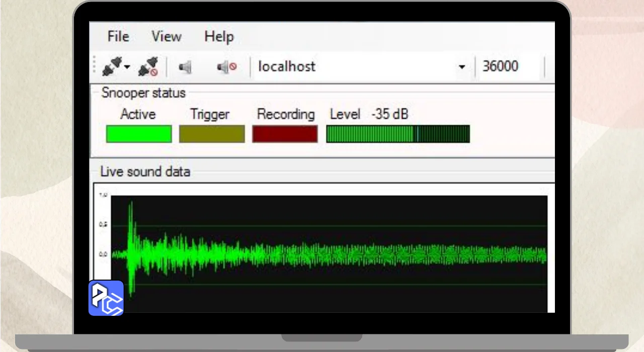
Task: Open the Help menu
Action: point(219,37)
